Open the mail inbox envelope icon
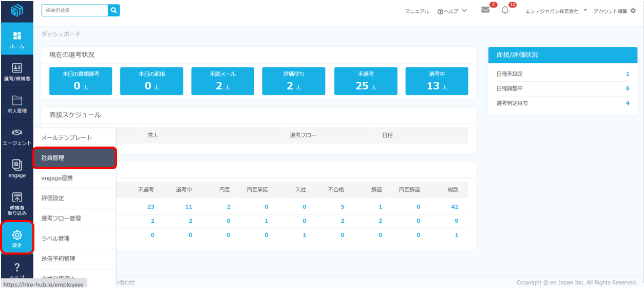 point(485,10)
